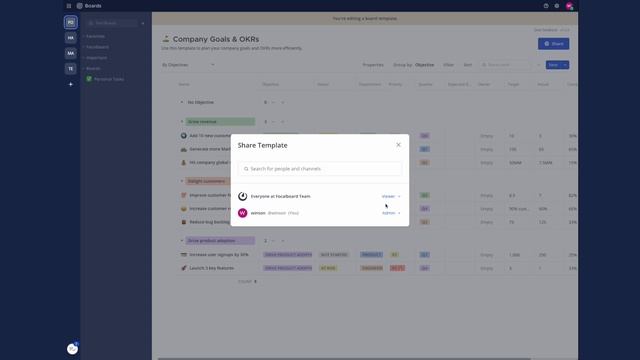This screenshot has width=640, height=360.
Task: Open the By Objectives view dropdown
Action: 188,65
